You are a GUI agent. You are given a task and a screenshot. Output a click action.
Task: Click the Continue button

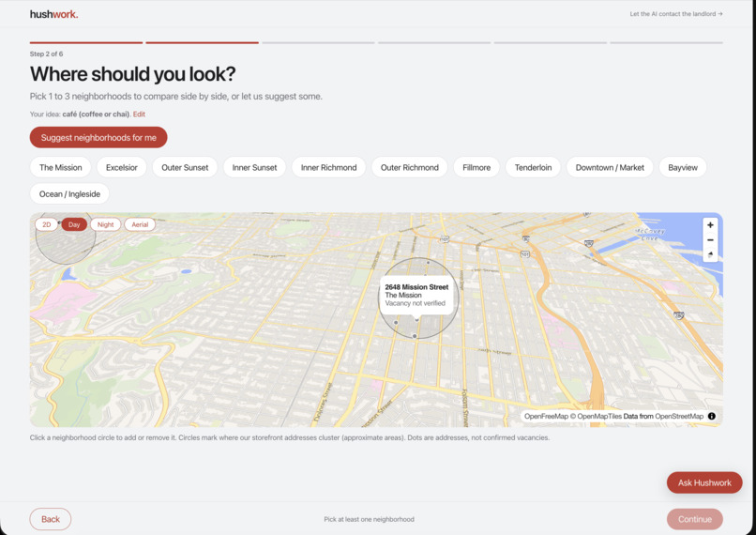695,519
